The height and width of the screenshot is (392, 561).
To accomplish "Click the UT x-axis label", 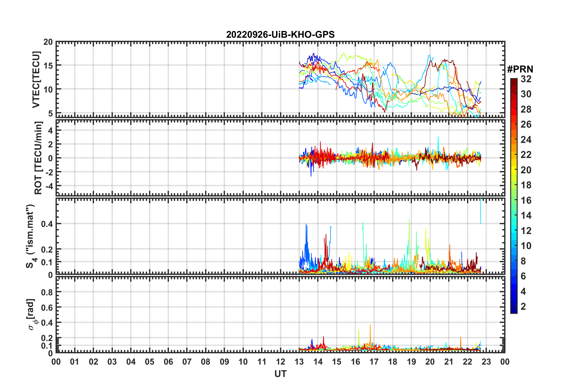I will 280,374.
